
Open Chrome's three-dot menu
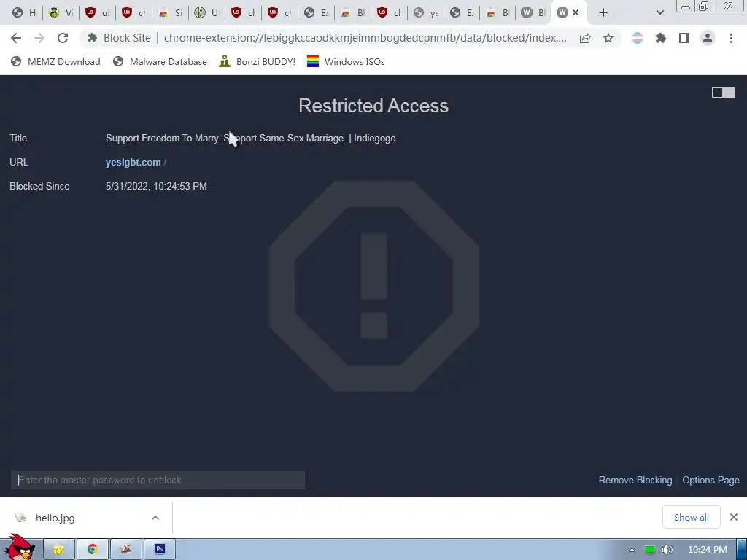click(x=731, y=38)
